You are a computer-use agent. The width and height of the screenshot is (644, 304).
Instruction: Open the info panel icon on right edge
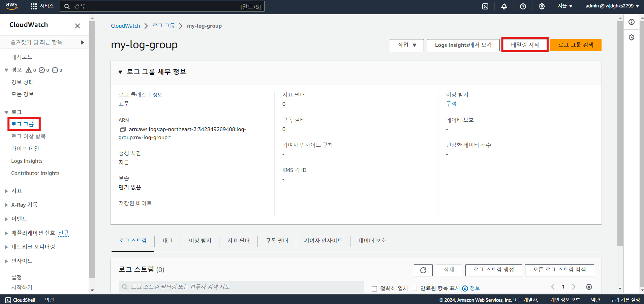coord(632,22)
